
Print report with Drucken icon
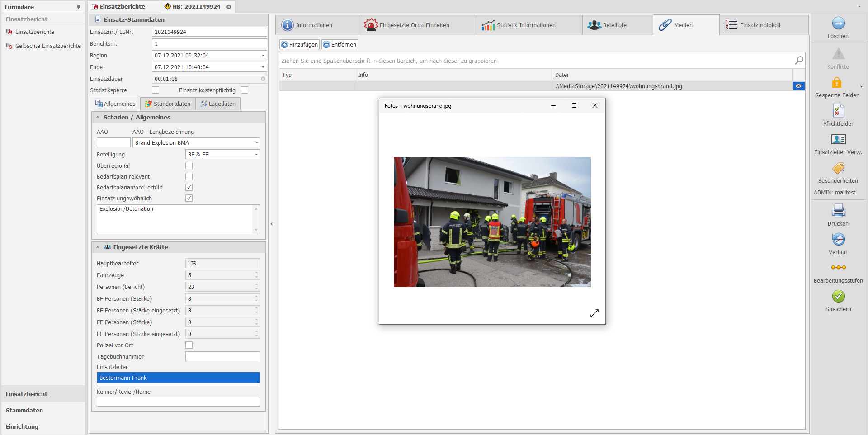(x=838, y=211)
